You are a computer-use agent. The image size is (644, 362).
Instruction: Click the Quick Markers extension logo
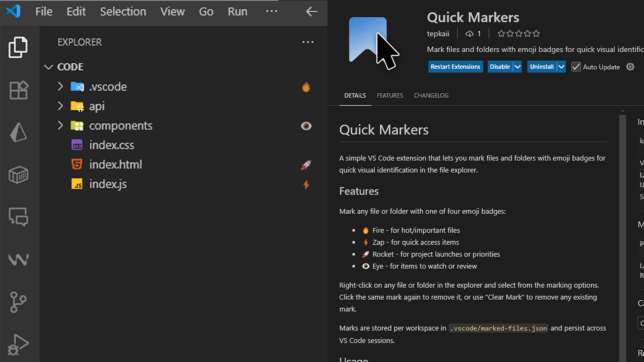coord(373,43)
